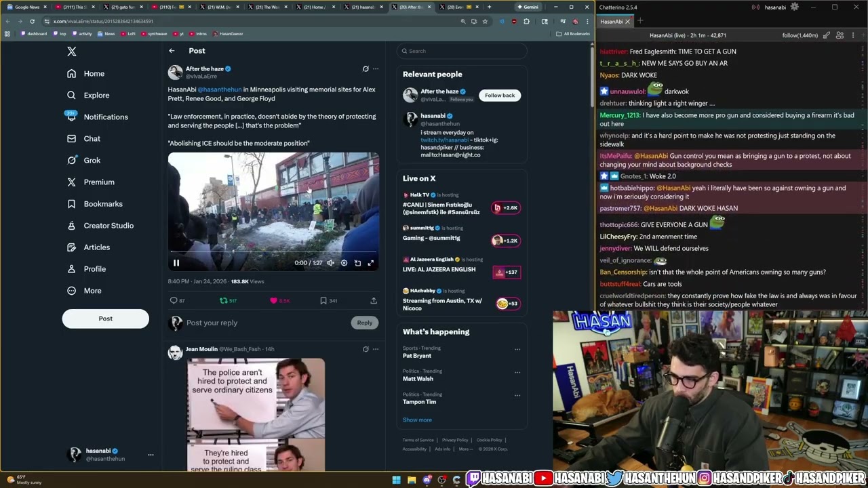The width and height of the screenshot is (868, 488).
Task: Switch to the Home browser tab
Action: point(315,7)
